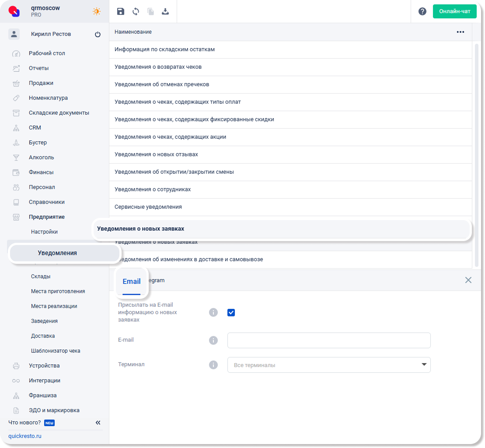
Task: Toggle the sun theme icon
Action: tap(96, 12)
